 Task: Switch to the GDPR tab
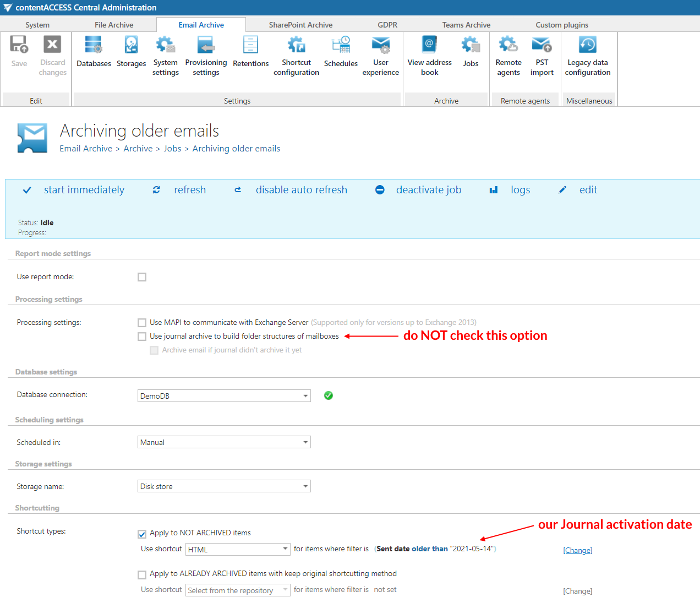[x=387, y=25]
